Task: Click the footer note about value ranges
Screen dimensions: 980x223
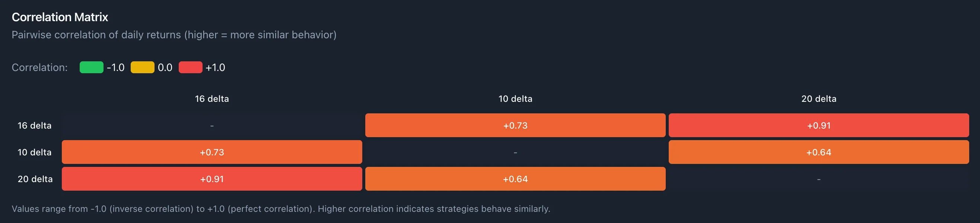Action: coord(281,209)
